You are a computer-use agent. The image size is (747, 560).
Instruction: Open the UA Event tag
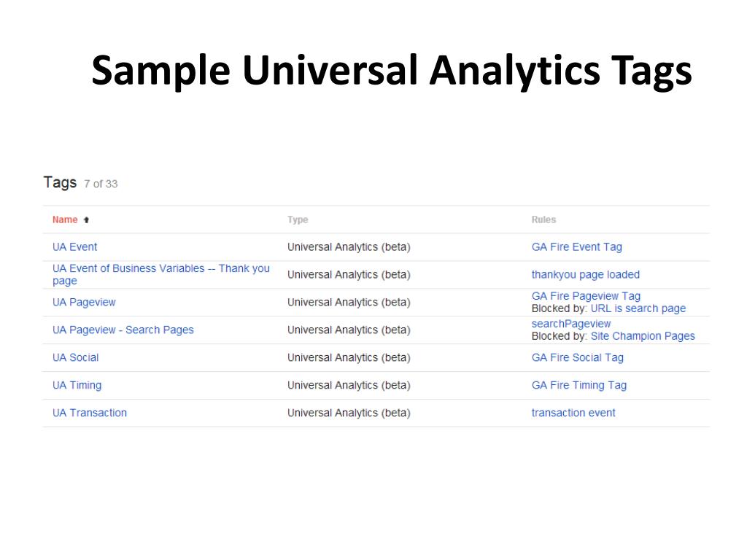(75, 246)
